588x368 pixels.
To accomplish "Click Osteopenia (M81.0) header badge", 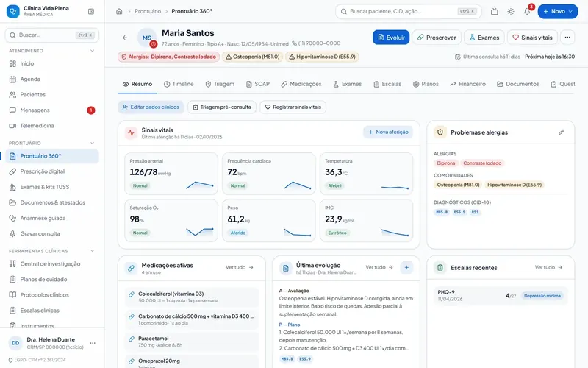I will 252,57.
